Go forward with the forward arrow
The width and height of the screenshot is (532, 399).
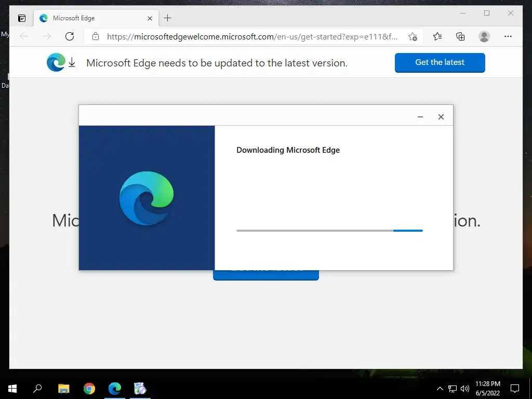[x=47, y=36]
